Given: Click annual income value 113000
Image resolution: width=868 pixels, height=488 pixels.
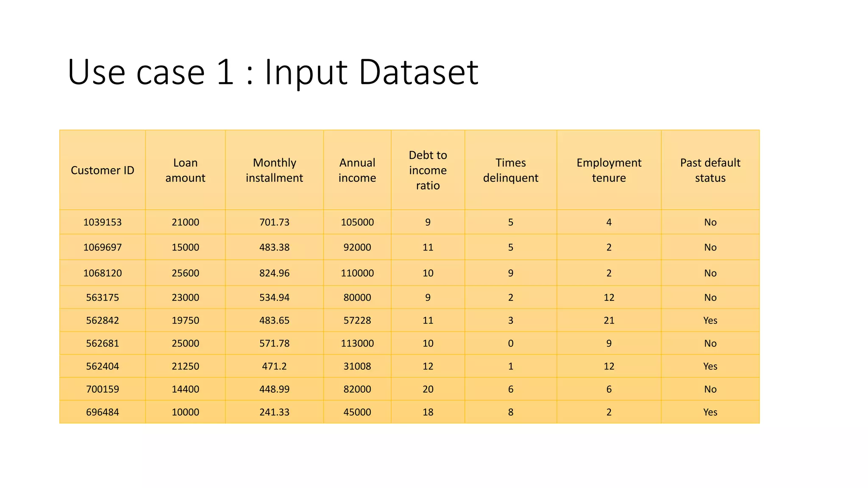Looking at the screenshot, I should pyautogui.click(x=357, y=343).
